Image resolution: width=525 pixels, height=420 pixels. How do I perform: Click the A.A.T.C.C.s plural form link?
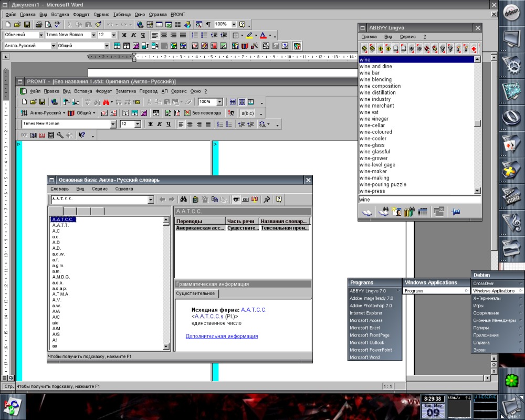click(208, 317)
